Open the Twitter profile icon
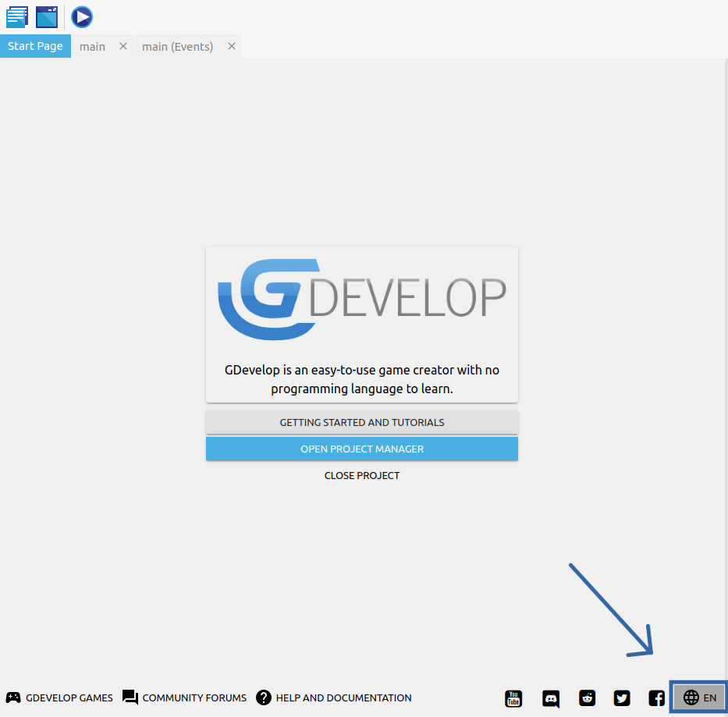 [x=622, y=698]
